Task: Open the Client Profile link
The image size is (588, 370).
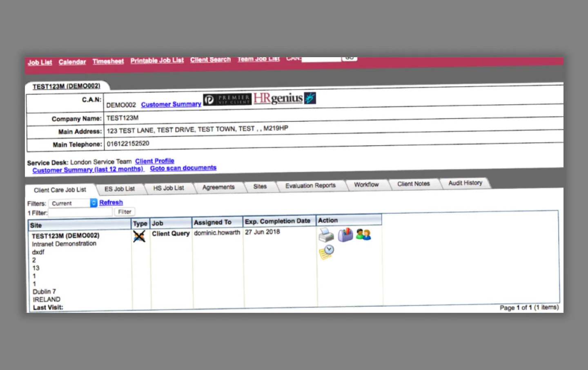Action: pyautogui.click(x=155, y=161)
